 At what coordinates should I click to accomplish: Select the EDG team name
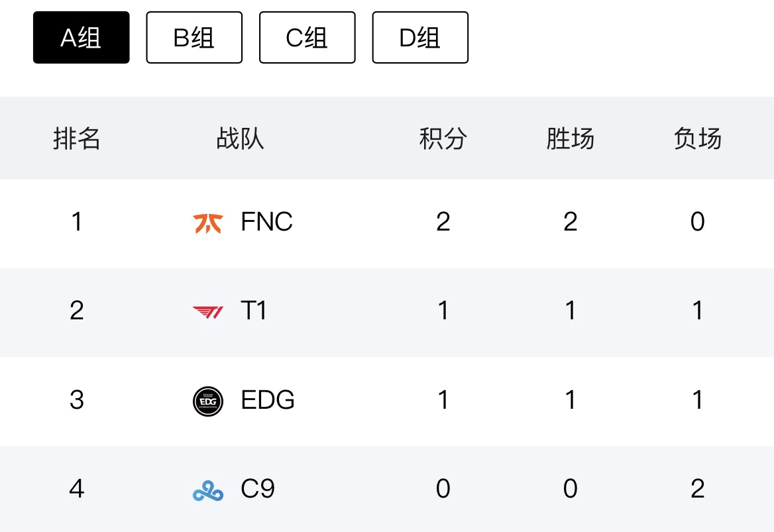(268, 400)
